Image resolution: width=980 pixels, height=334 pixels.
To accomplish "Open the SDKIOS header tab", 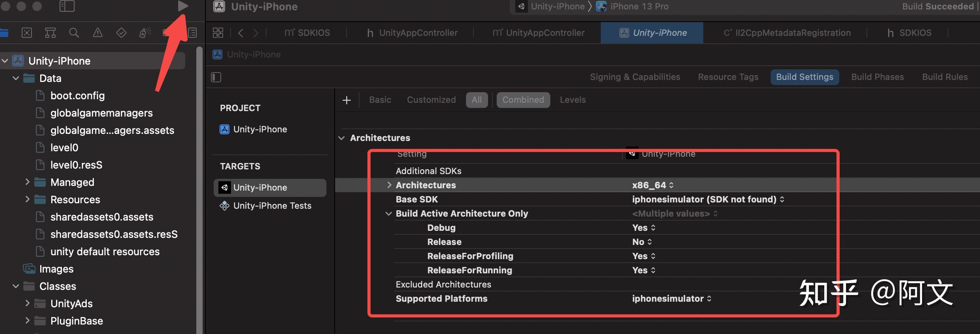I will tap(909, 33).
